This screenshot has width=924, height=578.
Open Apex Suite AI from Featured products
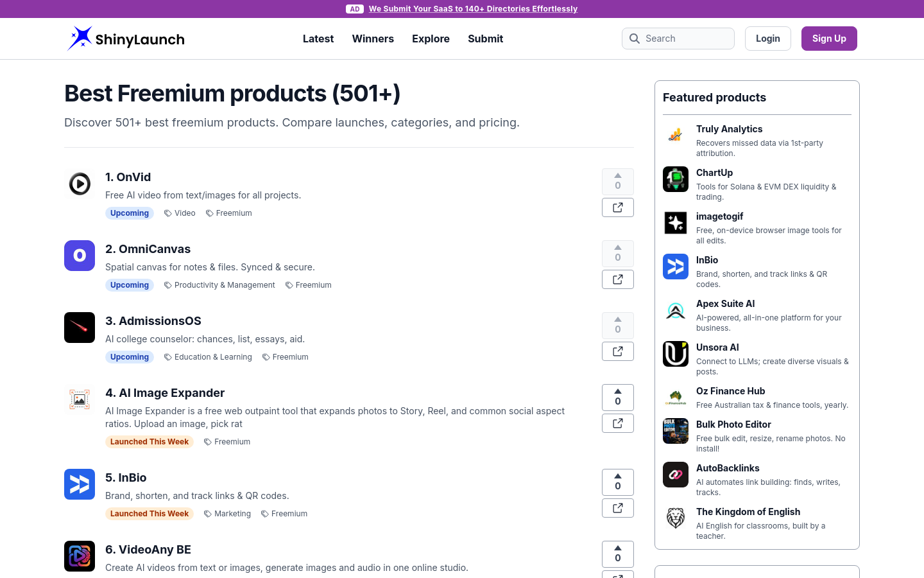click(x=726, y=304)
